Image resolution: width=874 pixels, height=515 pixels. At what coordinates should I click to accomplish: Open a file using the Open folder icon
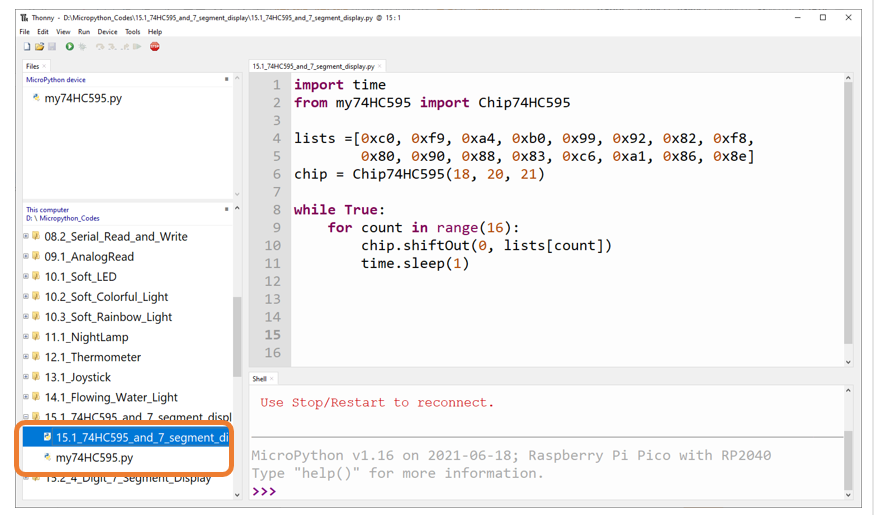[x=40, y=47]
